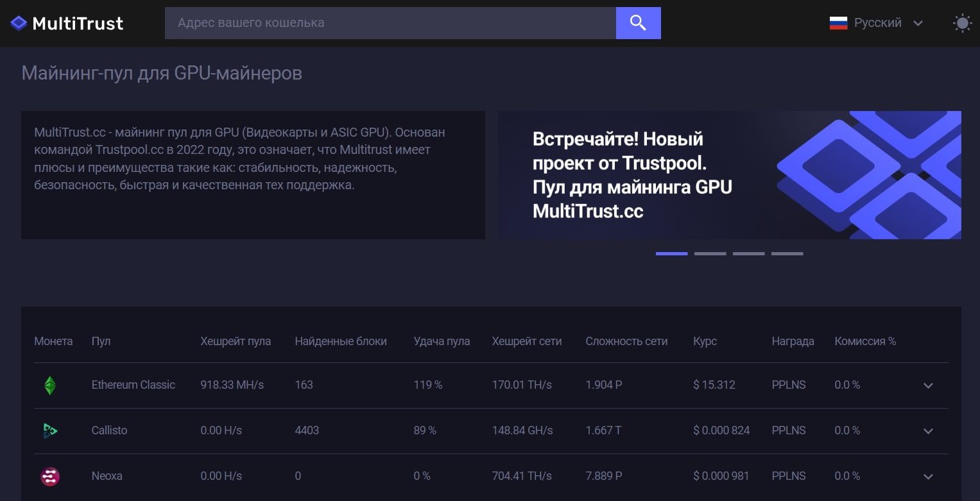Image resolution: width=980 pixels, height=501 pixels.
Task: Click the 163 found blocks value
Action: coord(304,385)
